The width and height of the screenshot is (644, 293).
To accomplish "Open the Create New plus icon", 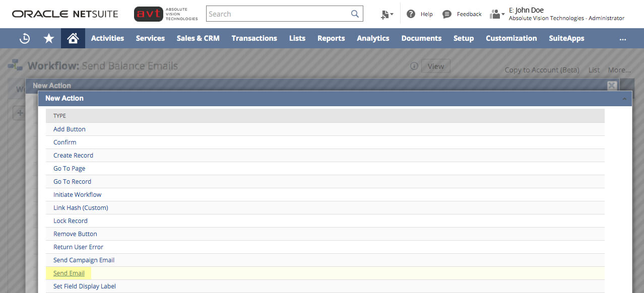I will coord(386,14).
